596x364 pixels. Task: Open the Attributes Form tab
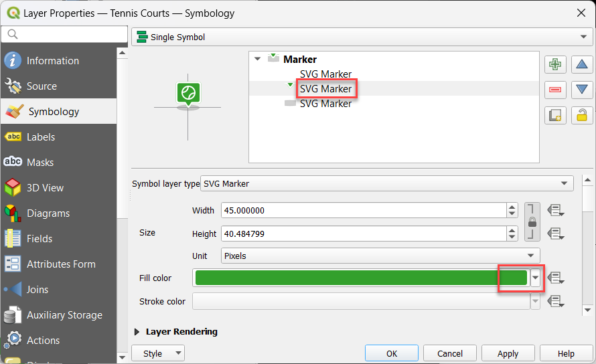61,264
